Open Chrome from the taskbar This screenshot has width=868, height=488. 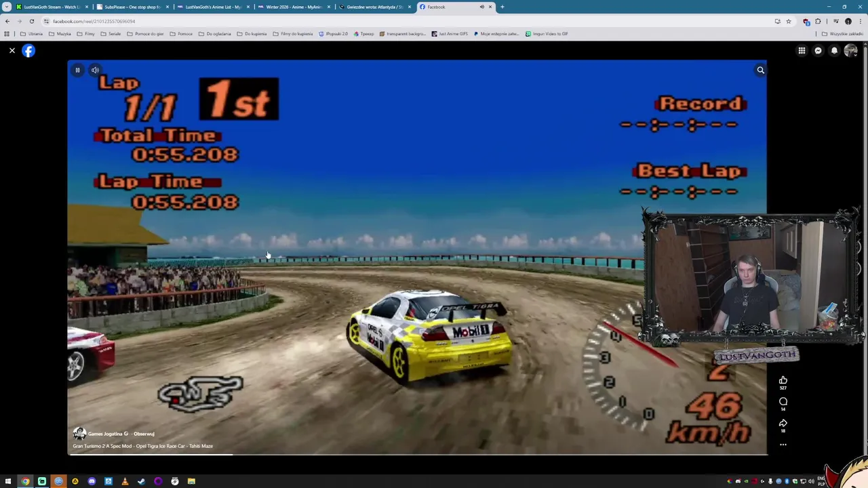coord(25,481)
